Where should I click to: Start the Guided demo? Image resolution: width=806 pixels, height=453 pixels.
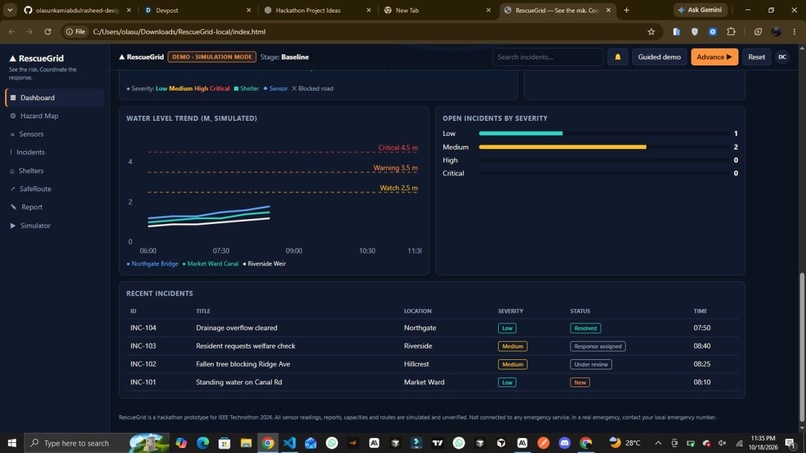click(x=659, y=57)
